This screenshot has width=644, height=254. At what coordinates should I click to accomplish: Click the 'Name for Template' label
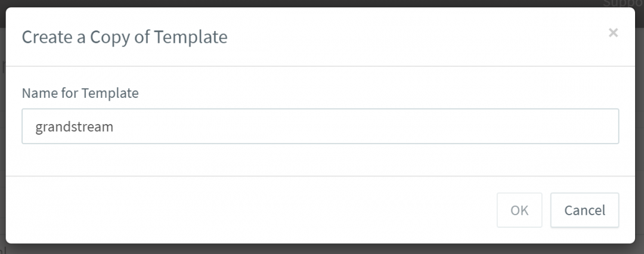click(x=80, y=94)
